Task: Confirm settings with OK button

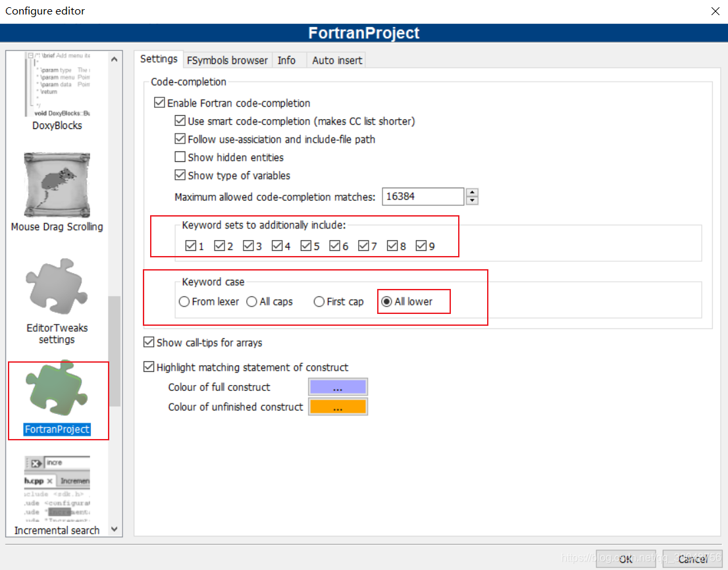Action: click(625, 559)
